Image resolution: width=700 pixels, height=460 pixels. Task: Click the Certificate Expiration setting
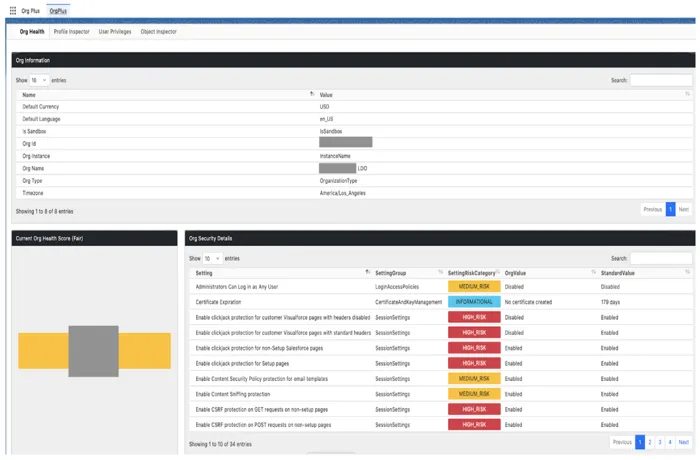click(218, 302)
